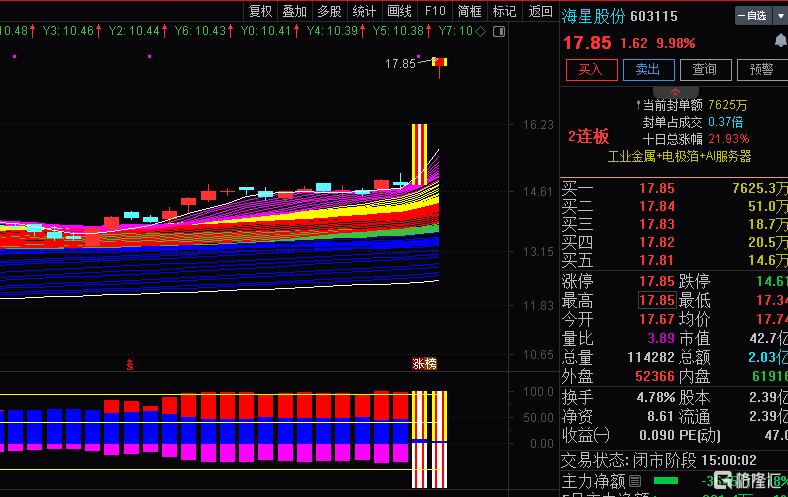Click the 当前封单额 7625万 value

pyautogui.click(x=728, y=105)
